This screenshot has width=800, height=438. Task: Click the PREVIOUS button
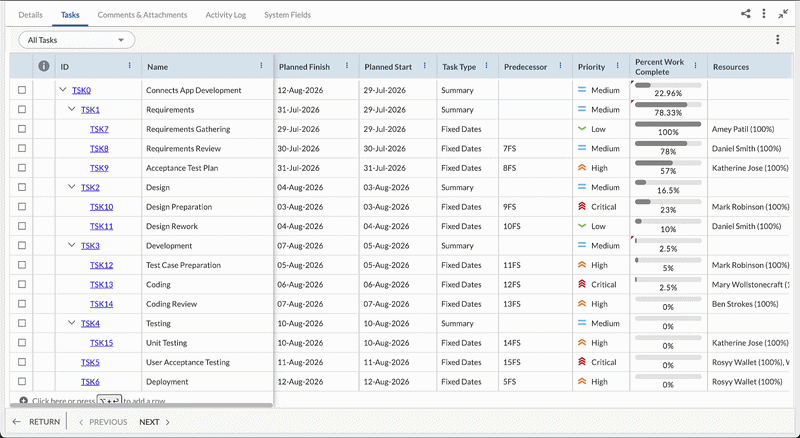[103, 422]
